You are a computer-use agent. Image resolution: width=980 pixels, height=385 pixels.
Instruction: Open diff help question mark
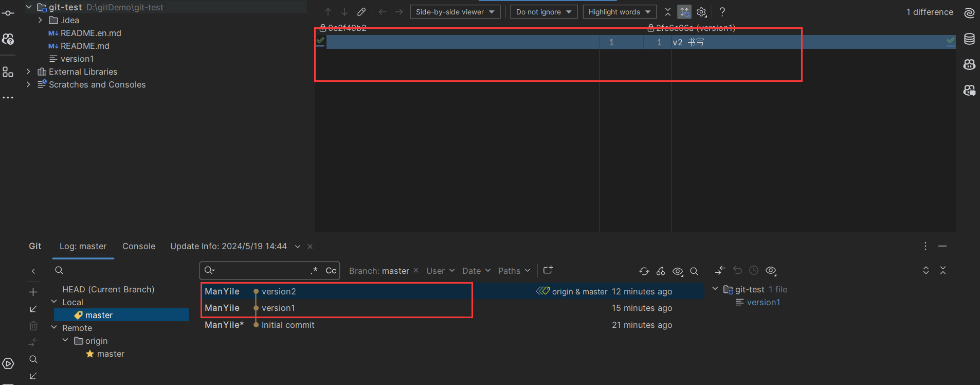click(722, 12)
